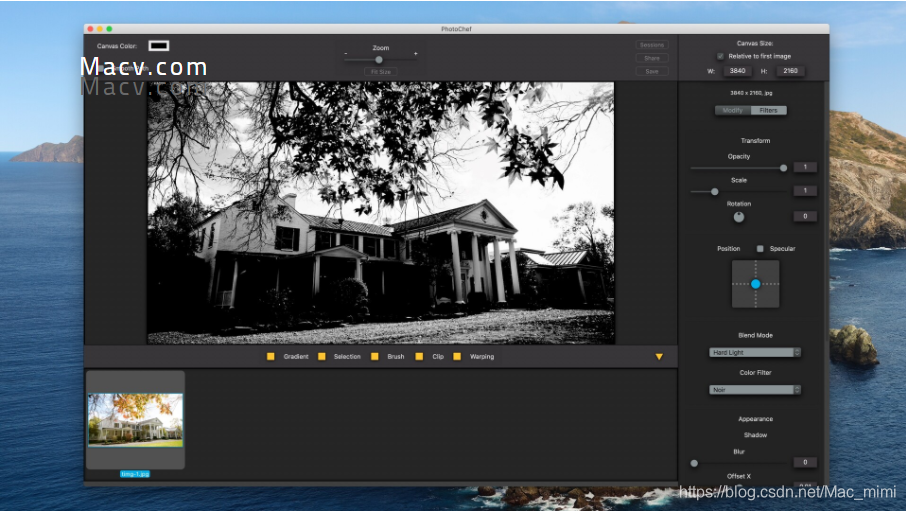Click the black-and-white house image canvas

click(x=381, y=213)
